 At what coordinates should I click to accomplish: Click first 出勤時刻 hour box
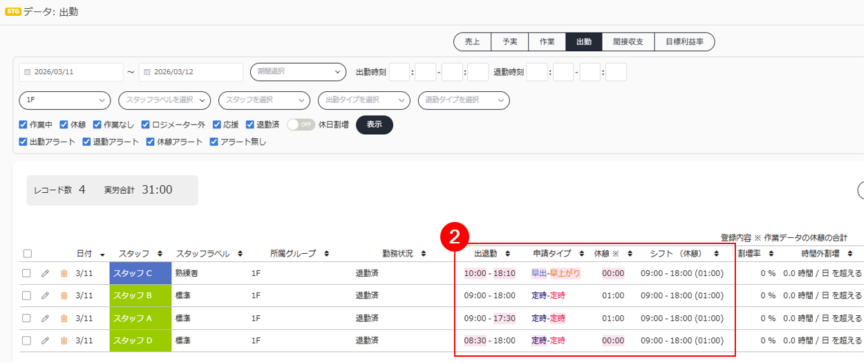[x=399, y=72]
